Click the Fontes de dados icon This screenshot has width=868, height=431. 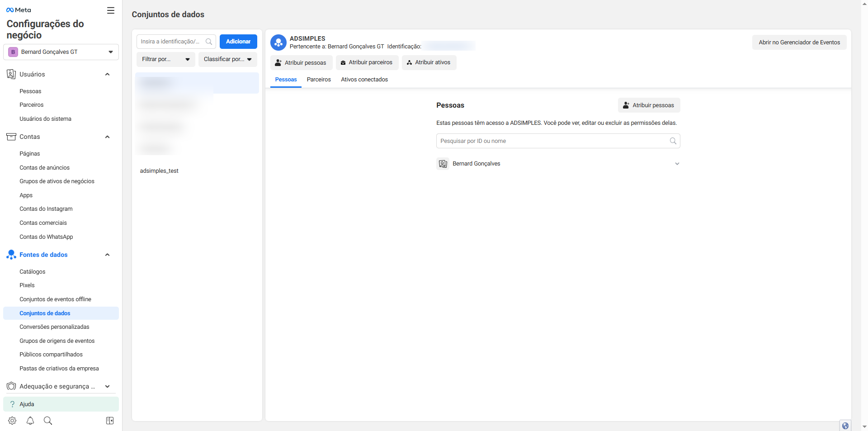11,255
